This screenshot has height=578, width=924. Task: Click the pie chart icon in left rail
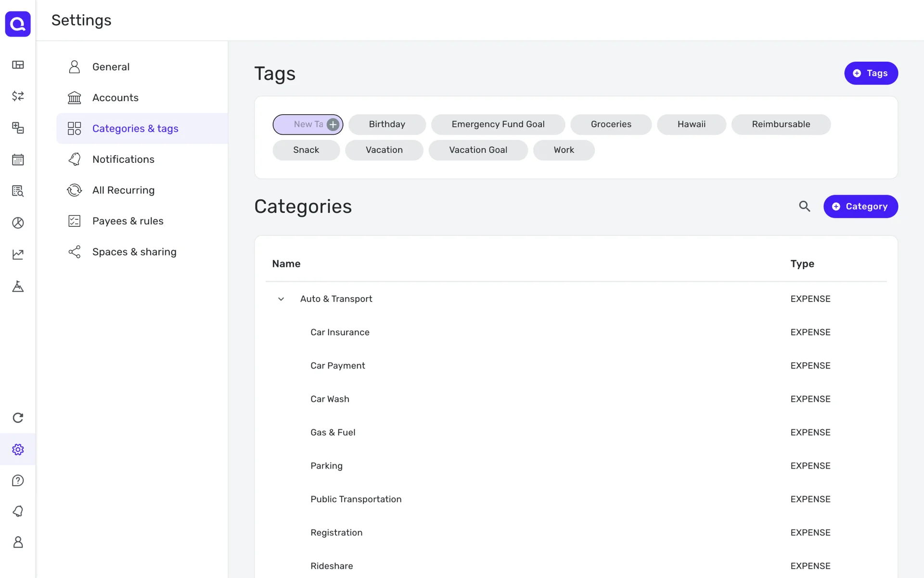pyautogui.click(x=18, y=223)
